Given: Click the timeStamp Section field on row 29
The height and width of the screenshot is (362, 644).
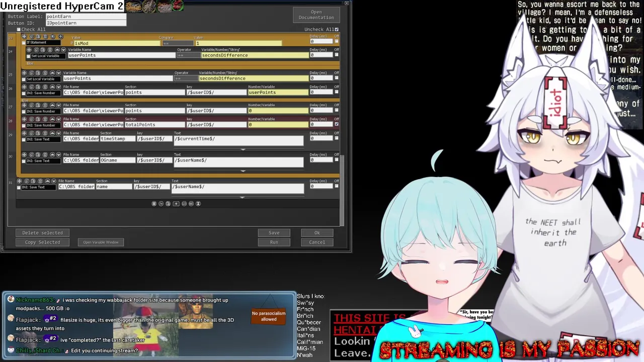Looking at the screenshot, I should (118, 139).
